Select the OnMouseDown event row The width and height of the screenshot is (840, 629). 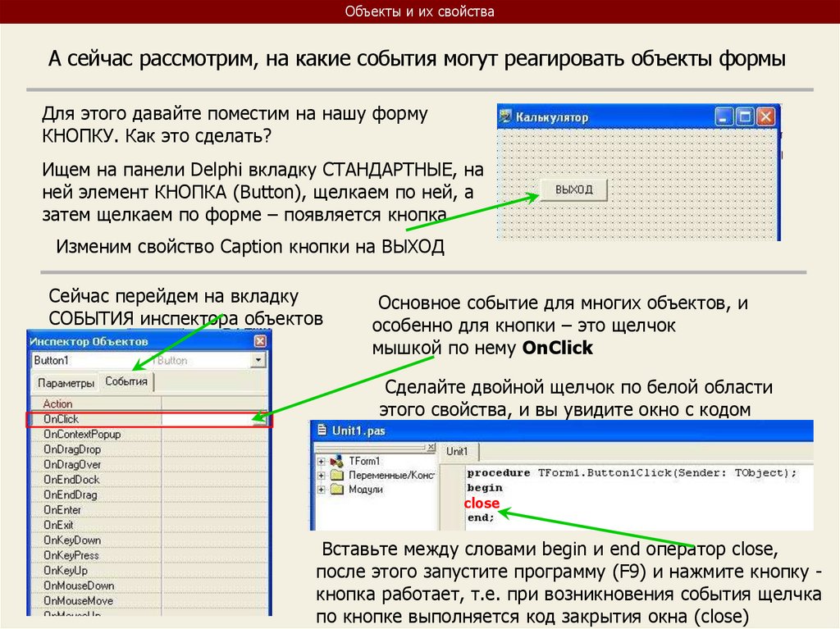[149, 586]
